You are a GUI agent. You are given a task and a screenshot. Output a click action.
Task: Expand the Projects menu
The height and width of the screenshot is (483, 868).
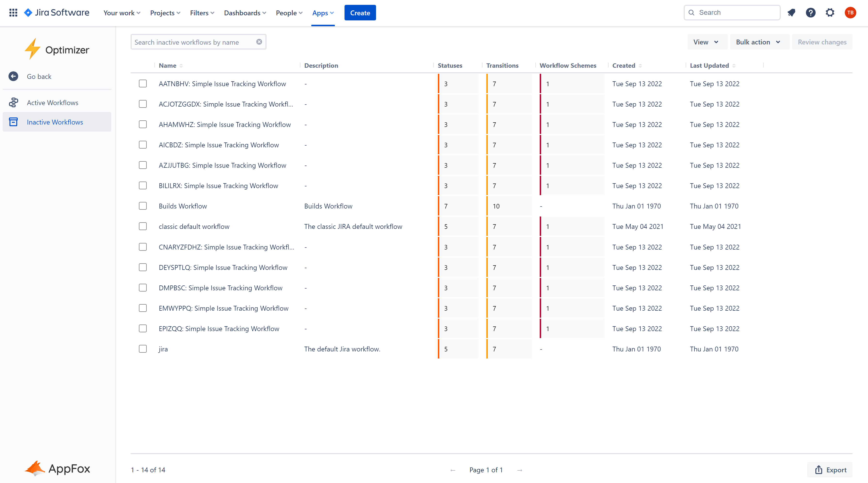click(165, 13)
